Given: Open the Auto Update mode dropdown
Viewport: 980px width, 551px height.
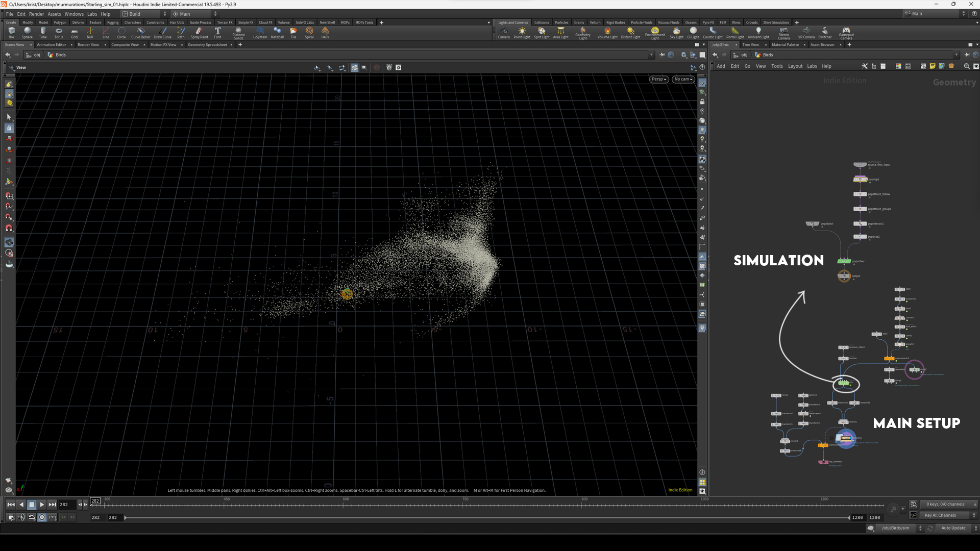Looking at the screenshot, I should click(954, 528).
